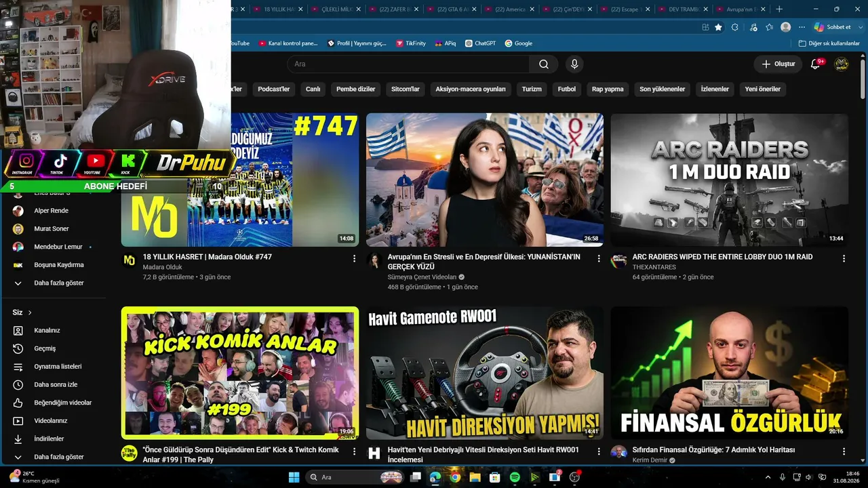Play the KICK KOMİK ANLAR #199 thumbnail
This screenshot has height=488, width=868.
tap(240, 373)
